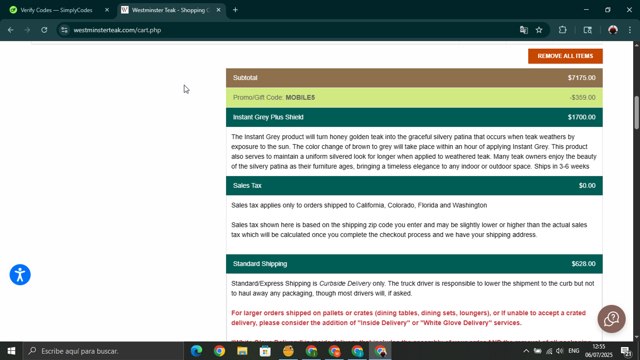Image resolution: width=640 pixels, height=360 pixels.
Task: Close the Westminster Teak tab
Action: [x=218, y=10]
